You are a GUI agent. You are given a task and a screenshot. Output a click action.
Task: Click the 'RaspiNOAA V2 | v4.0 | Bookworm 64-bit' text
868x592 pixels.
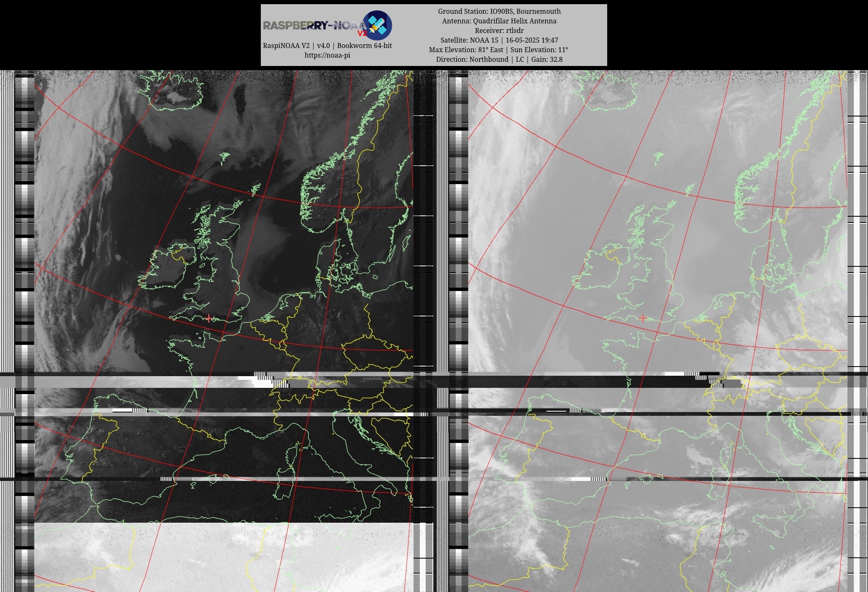point(327,46)
